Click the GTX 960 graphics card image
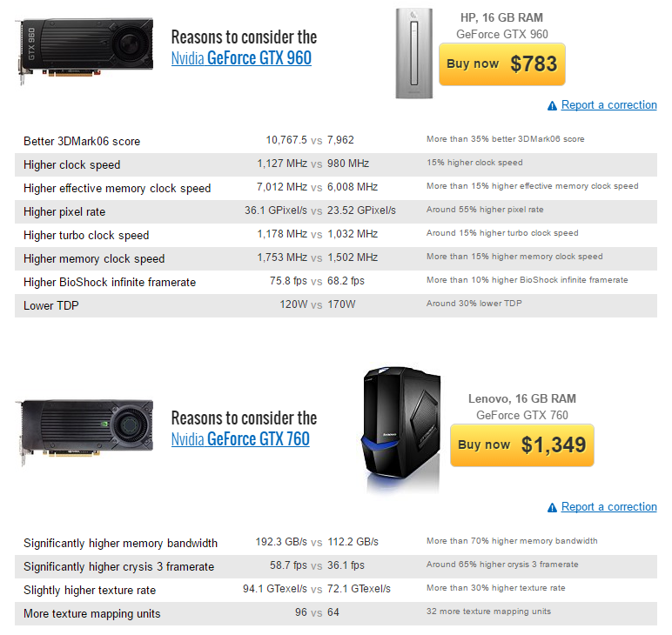 (84, 47)
